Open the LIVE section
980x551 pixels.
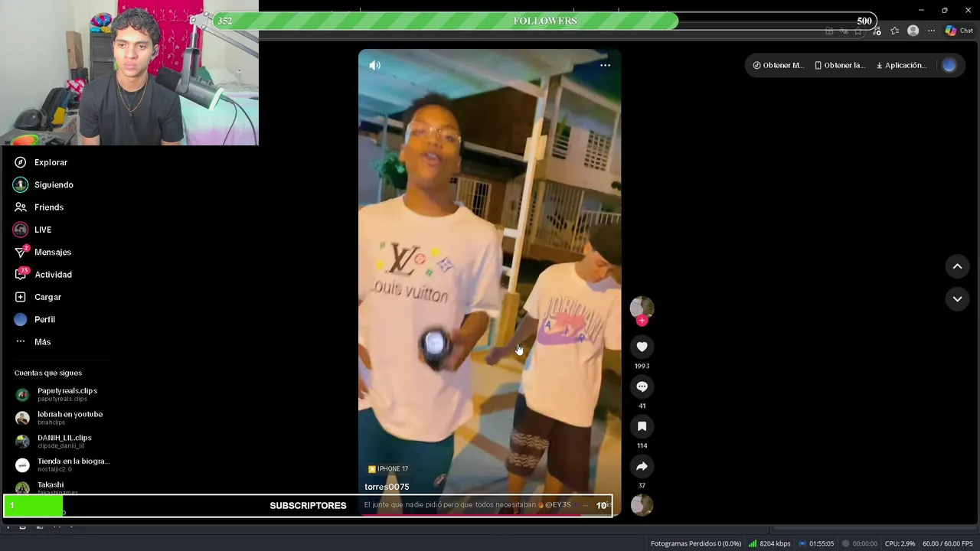[32, 230]
